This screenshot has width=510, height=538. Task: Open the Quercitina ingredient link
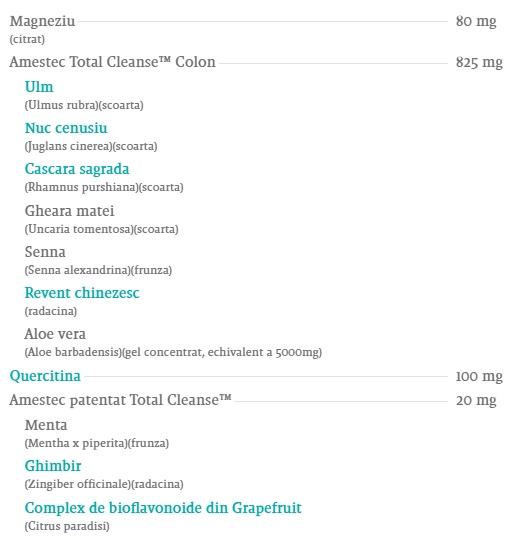[x=45, y=376]
